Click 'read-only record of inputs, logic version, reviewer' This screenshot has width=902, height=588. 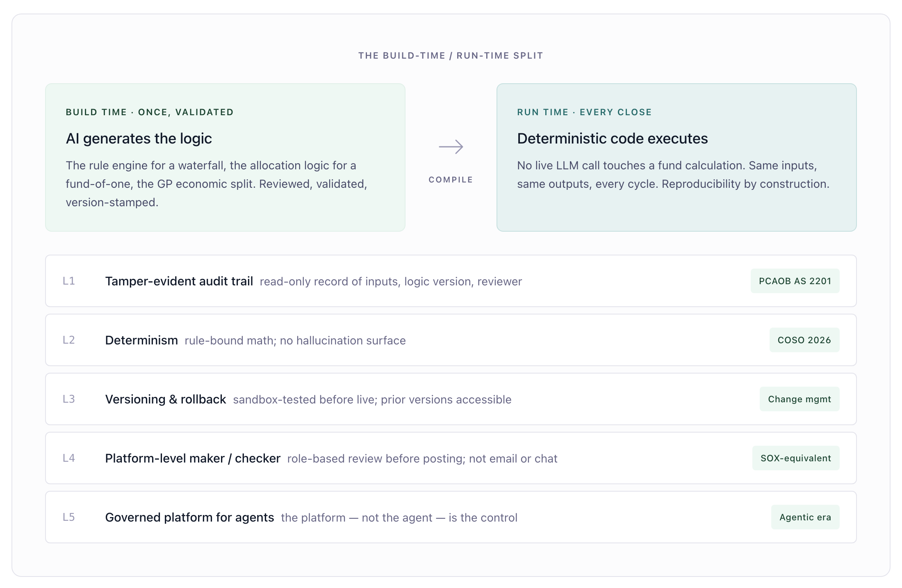click(391, 282)
